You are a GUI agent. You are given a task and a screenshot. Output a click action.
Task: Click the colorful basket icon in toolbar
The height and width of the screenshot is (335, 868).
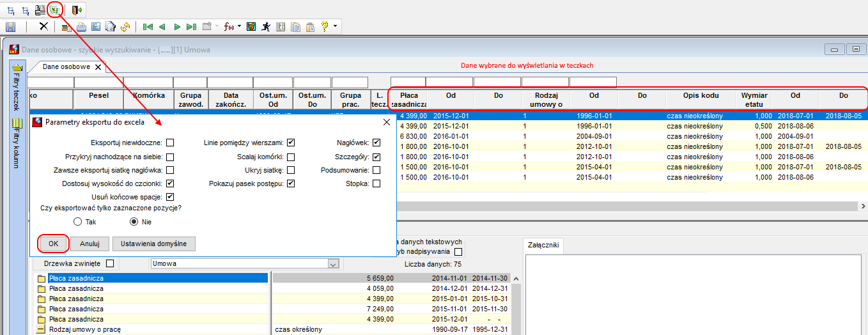(x=66, y=27)
